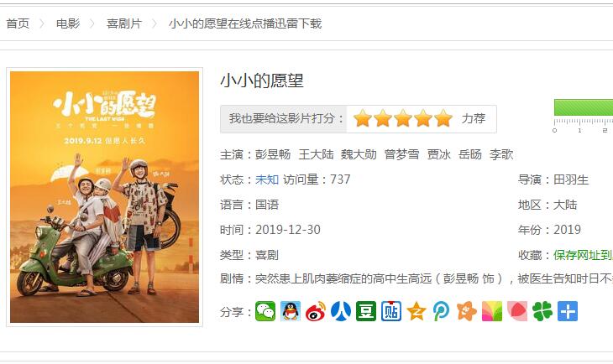Share to Qzone yellow star icon
Screen dimensions: 613x364
point(417,311)
